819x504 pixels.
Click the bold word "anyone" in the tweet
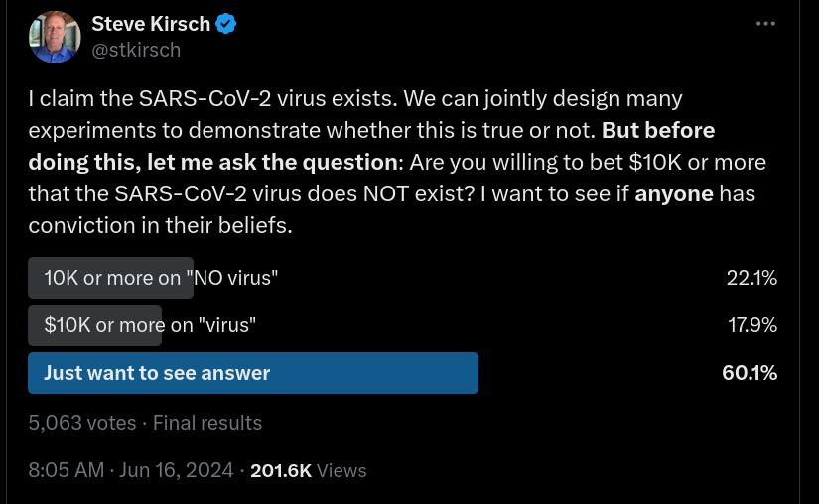(673, 193)
